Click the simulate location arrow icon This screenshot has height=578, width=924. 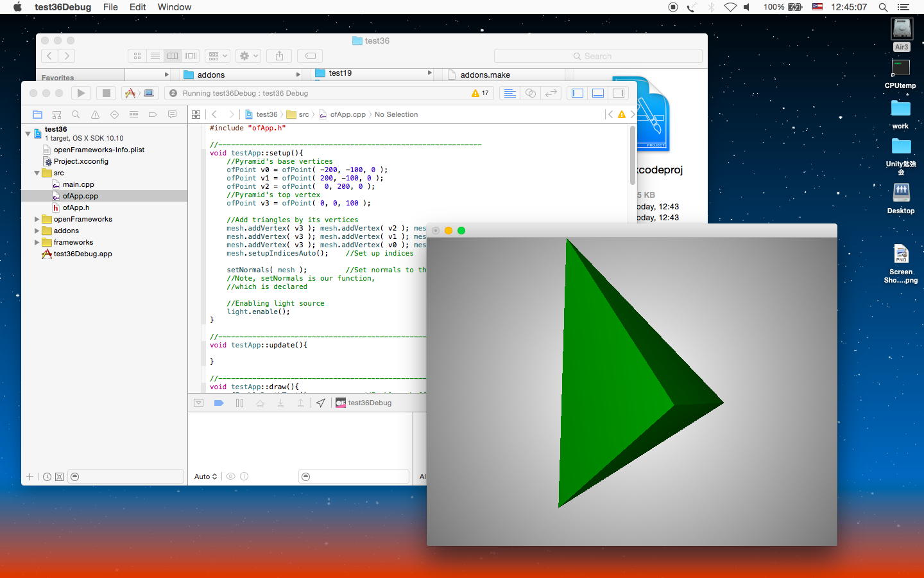[320, 403]
